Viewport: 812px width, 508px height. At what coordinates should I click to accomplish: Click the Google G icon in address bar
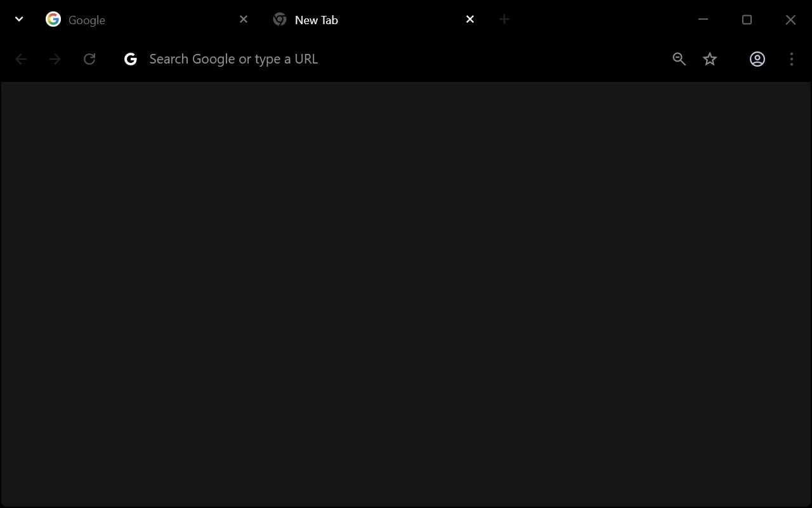point(131,59)
